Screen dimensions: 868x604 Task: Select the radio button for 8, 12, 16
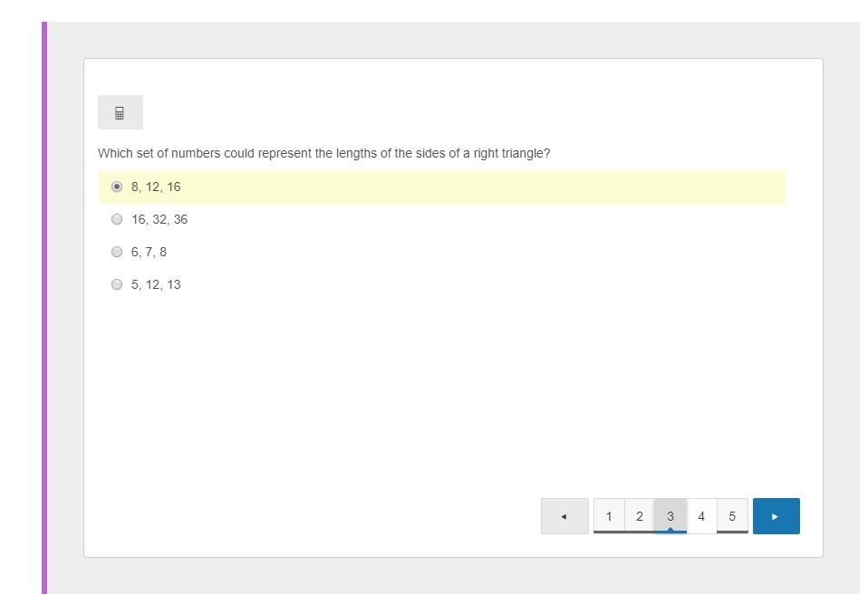[x=117, y=187]
